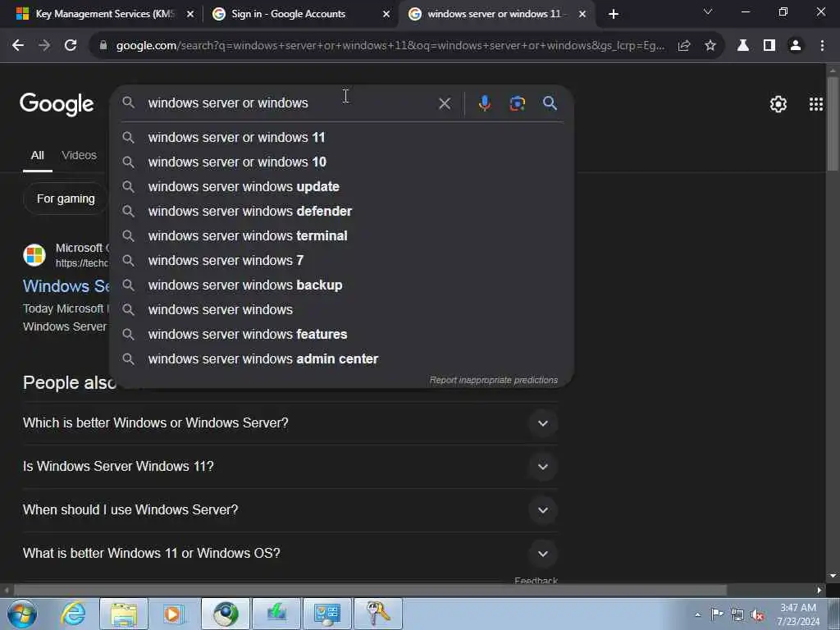Viewport: 840px width, 630px height.
Task: Click in the Google search input field
Action: [x=290, y=103]
